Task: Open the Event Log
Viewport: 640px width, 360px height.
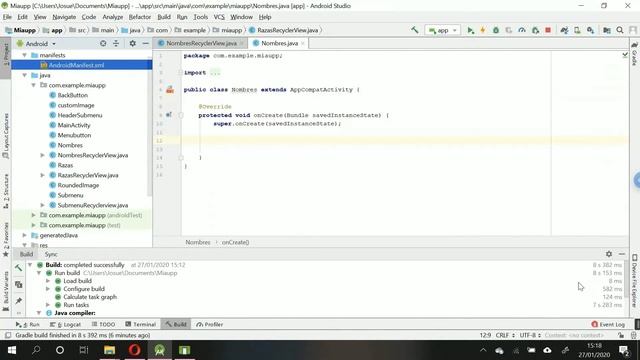Action: (608, 324)
